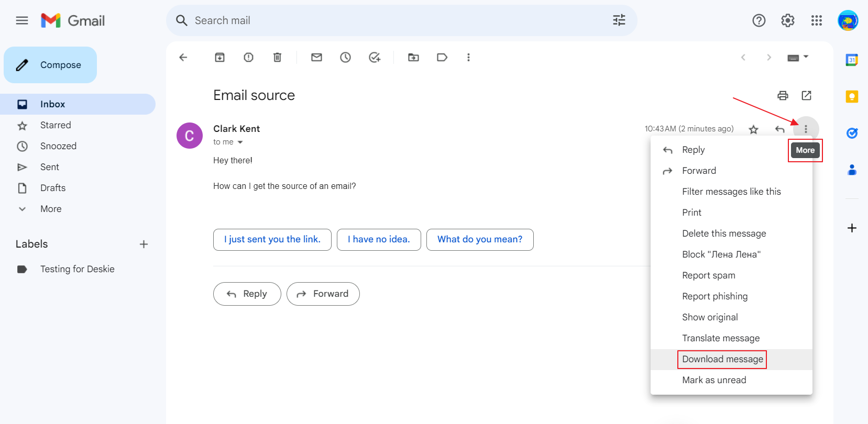Archive the open email
Viewport: 868px width, 424px height.
(x=219, y=58)
